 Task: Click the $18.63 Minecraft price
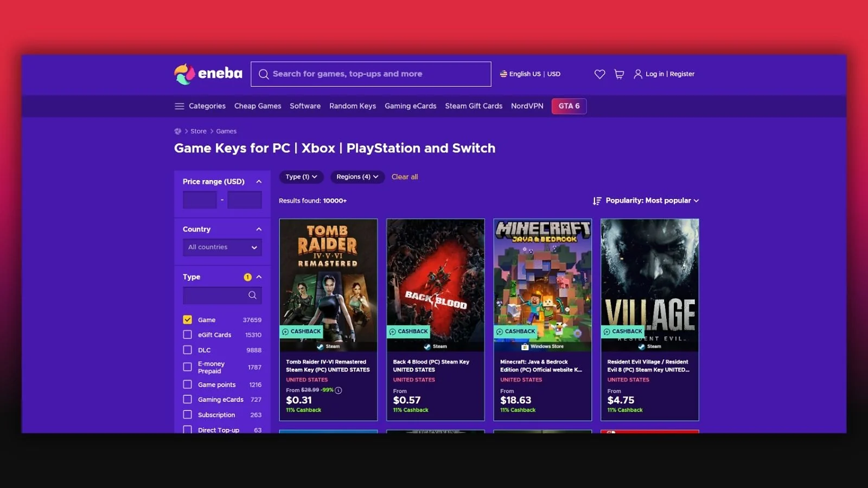[x=516, y=400]
